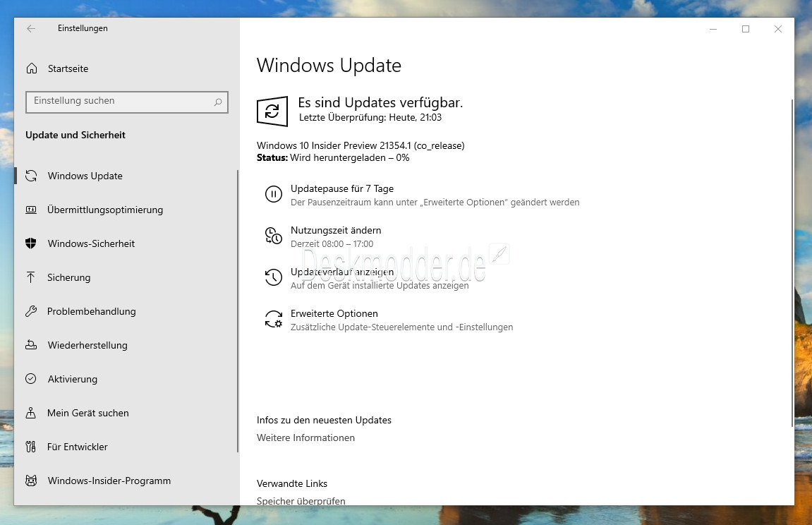Screen dimensions: 812x525
Task: Click Letzte Überprüfung: Heute, 21:03 text
Action: coord(370,118)
